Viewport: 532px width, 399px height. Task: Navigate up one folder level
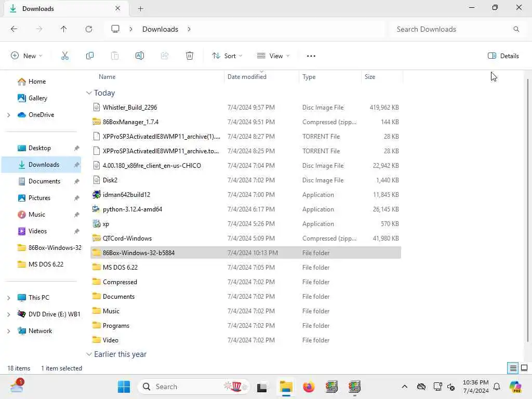click(63, 29)
